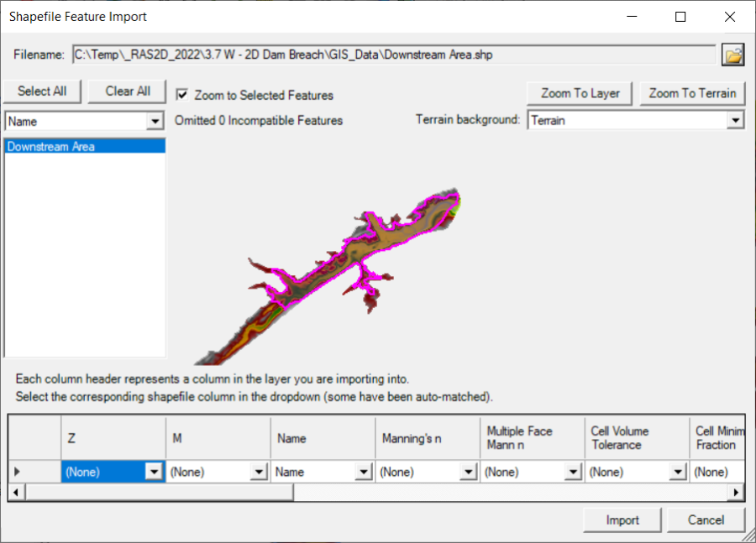
Task: Click the Import button
Action: [622, 520]
